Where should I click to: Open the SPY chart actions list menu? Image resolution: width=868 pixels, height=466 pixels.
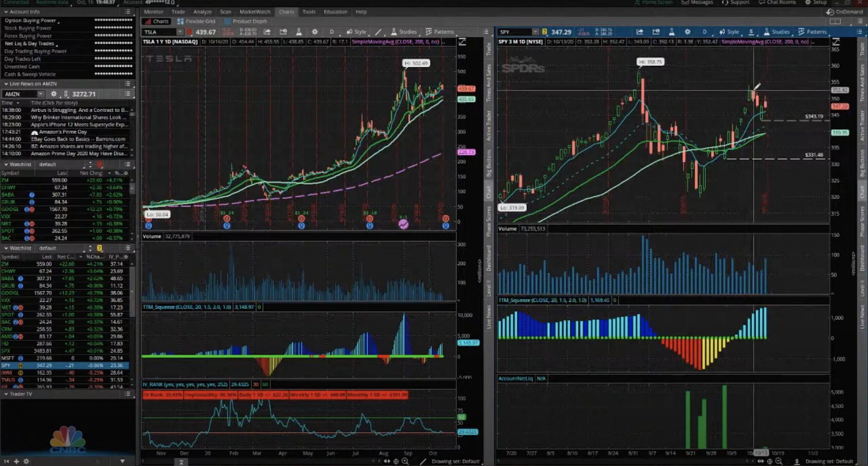pos(859,32)
